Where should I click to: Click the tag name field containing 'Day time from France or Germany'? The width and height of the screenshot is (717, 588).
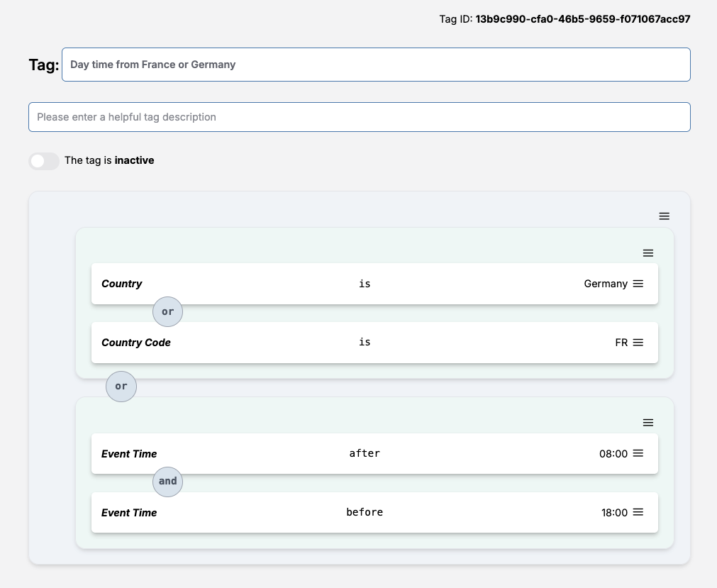376,64
